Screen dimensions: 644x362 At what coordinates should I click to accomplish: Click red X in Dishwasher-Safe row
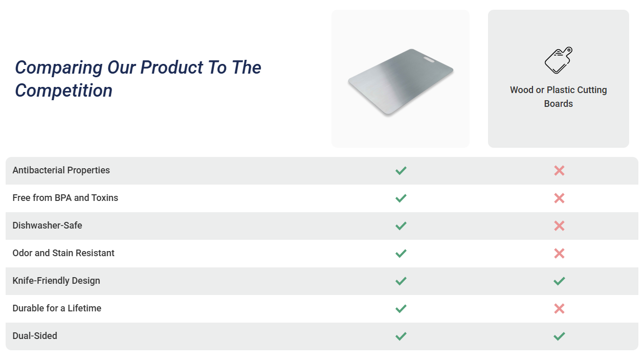click(x=559, y=226)
